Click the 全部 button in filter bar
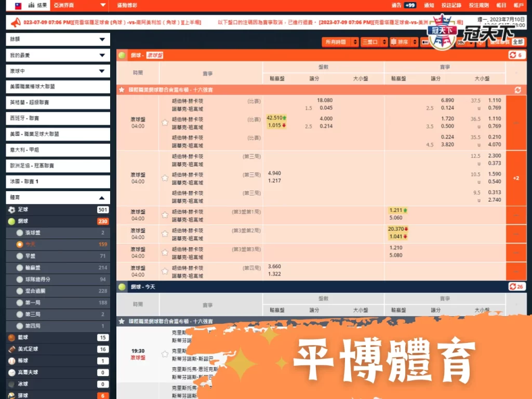This screenshot has height=399, width=532. (x=518, y=41)
